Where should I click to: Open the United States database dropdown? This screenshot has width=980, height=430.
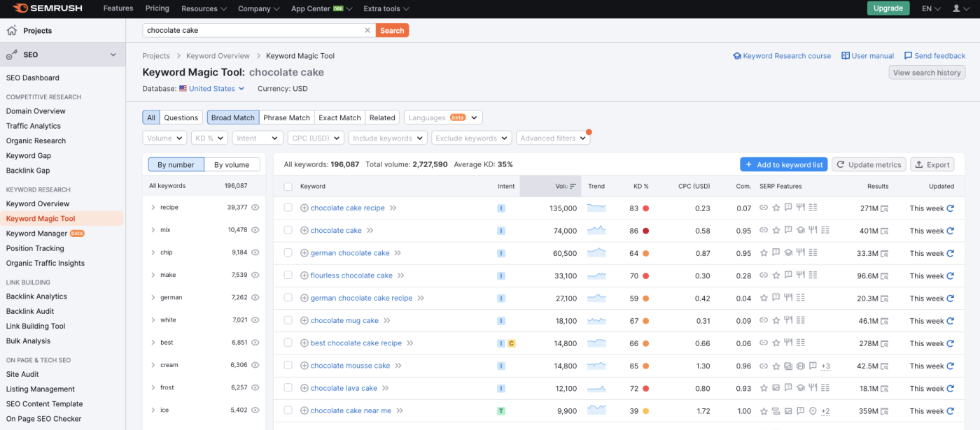[211, 89]
